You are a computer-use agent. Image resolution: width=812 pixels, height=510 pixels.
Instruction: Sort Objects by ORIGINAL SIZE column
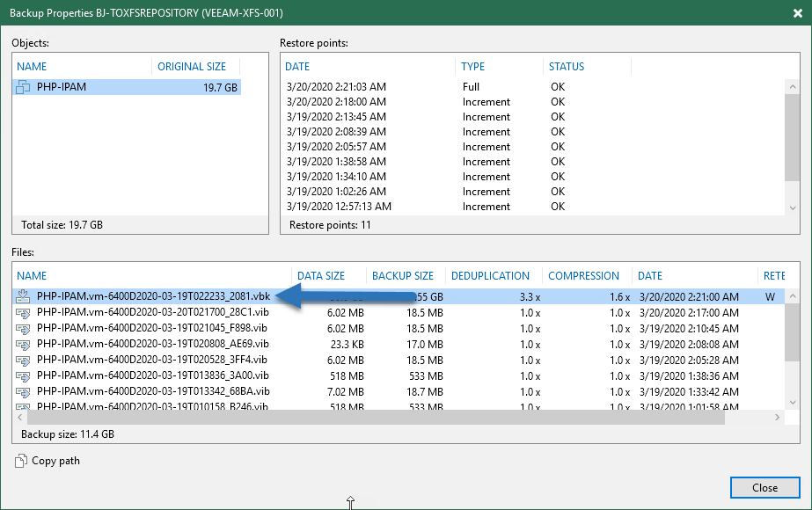[192, 66]
